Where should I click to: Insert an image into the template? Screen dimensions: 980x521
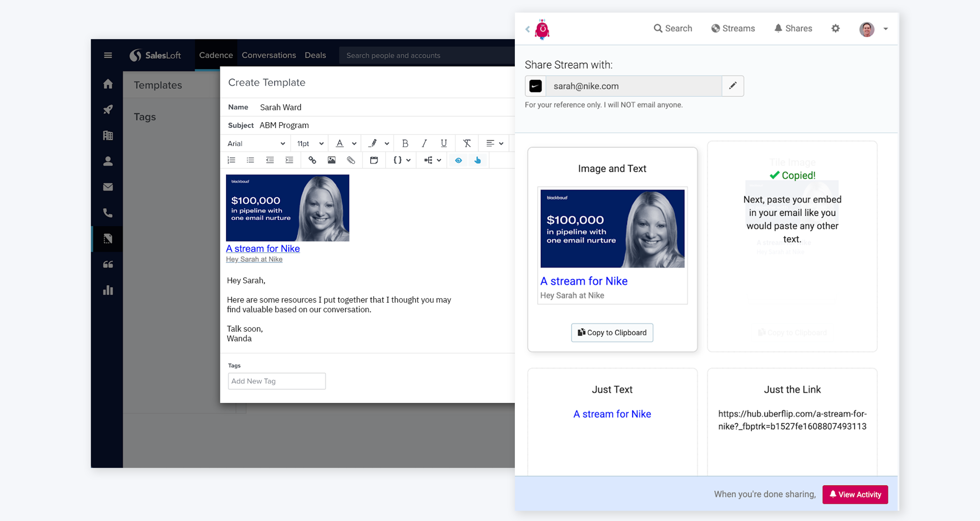point(332,160)
